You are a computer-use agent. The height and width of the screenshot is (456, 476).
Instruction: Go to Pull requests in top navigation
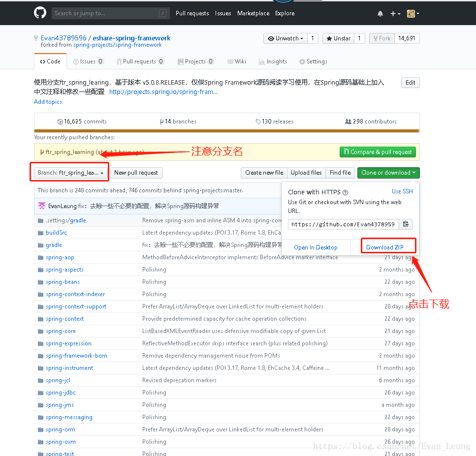[x=192, y=13]
